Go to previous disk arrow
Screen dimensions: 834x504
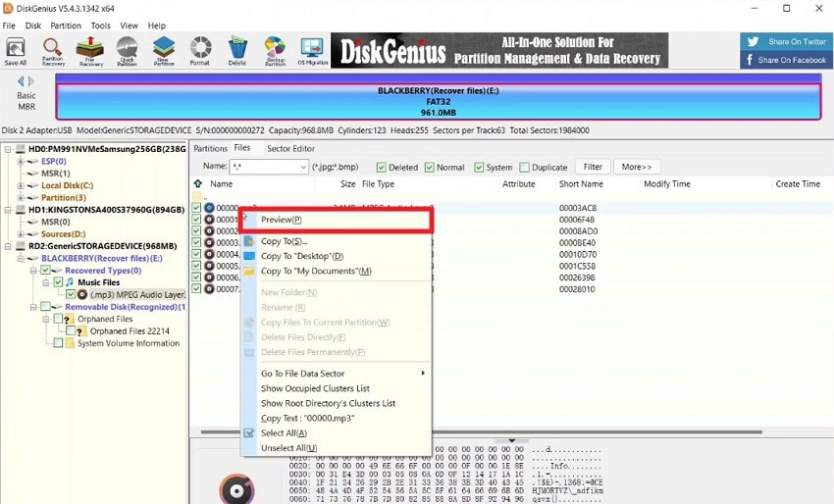point(21,81)
